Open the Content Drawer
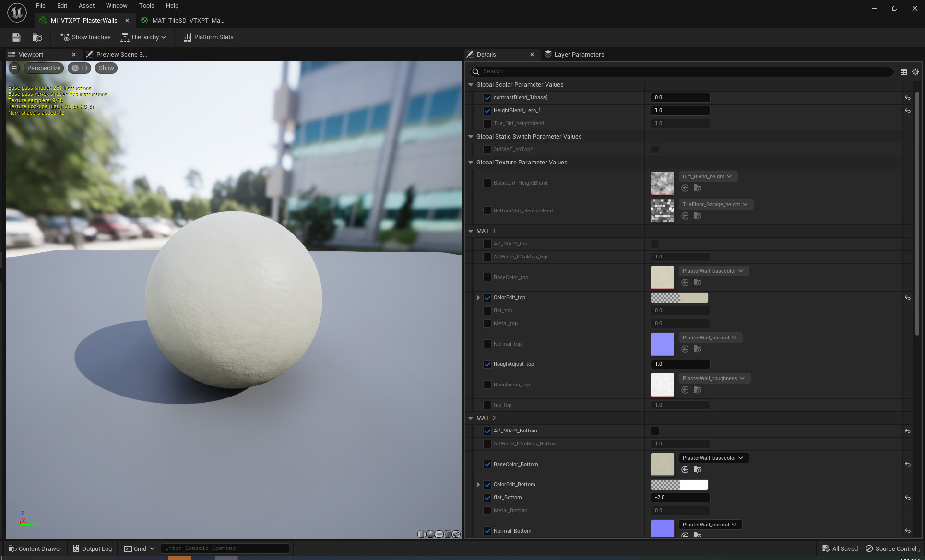Screen dimensions: 925x560 (36, 548)
